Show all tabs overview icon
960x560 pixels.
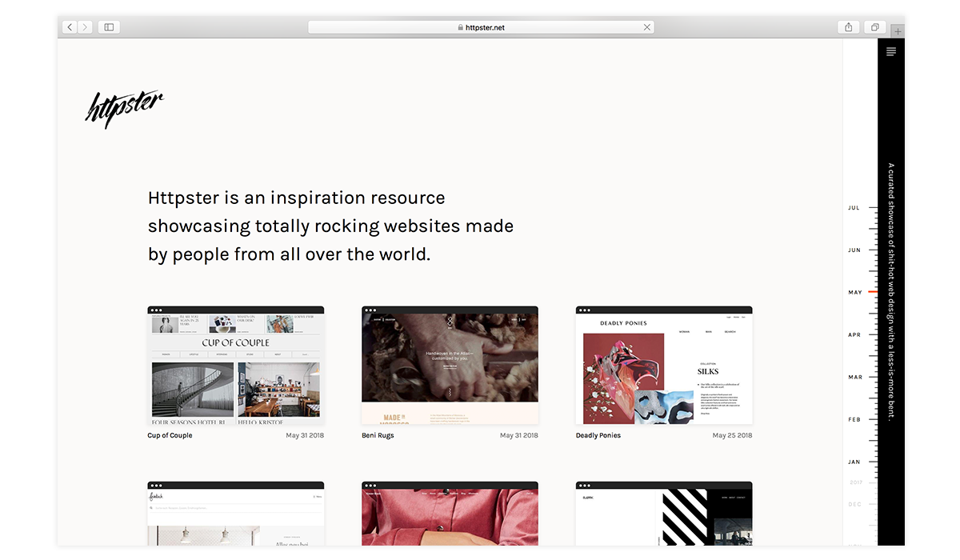click(874, 27)
